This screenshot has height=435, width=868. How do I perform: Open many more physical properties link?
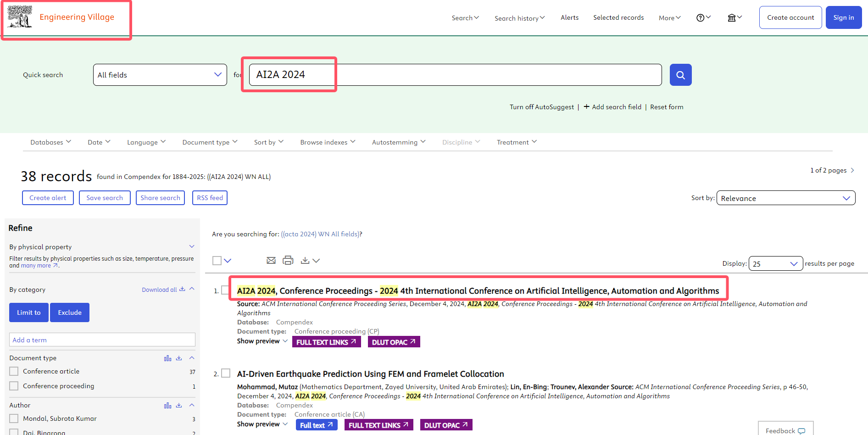(39, 266)
